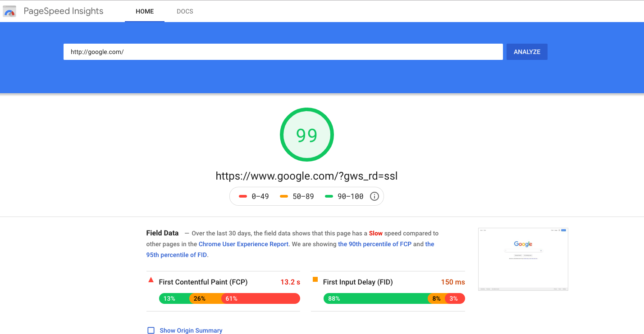Screen dimensions: 644x334
Task: Click the 26% orange FCP bar segment
Action: (205, 298)
